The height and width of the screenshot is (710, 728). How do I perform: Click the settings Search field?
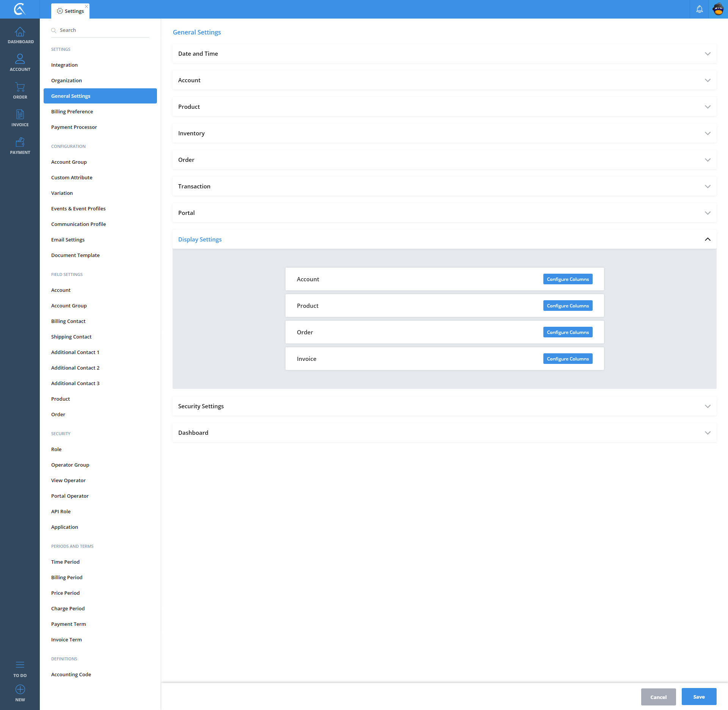click(x=102, y=30)
